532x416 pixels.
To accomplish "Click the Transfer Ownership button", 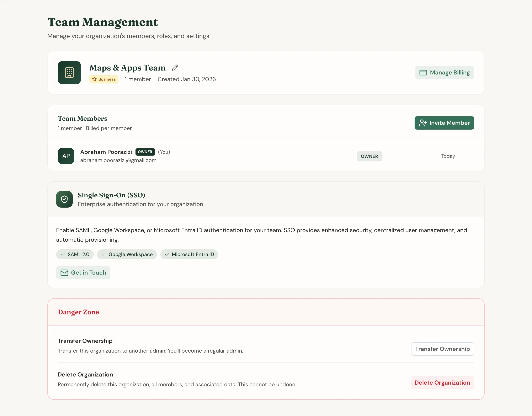I will tap(442, 349).
